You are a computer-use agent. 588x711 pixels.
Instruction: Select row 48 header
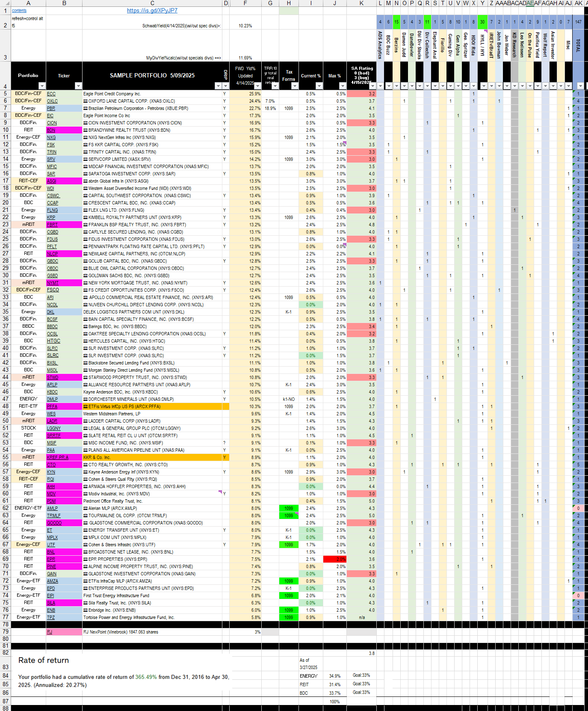click(5, 406)
